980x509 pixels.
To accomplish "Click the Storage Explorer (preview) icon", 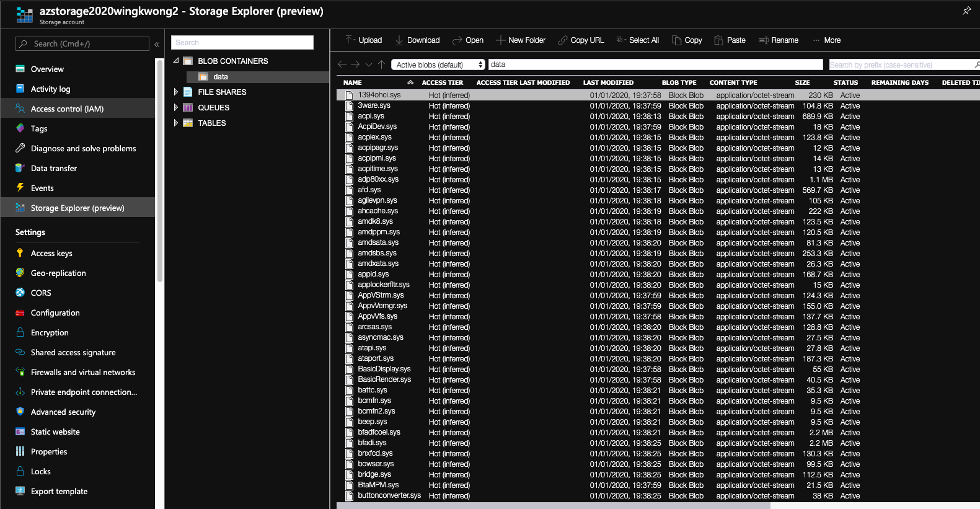I will pos(20,208).
